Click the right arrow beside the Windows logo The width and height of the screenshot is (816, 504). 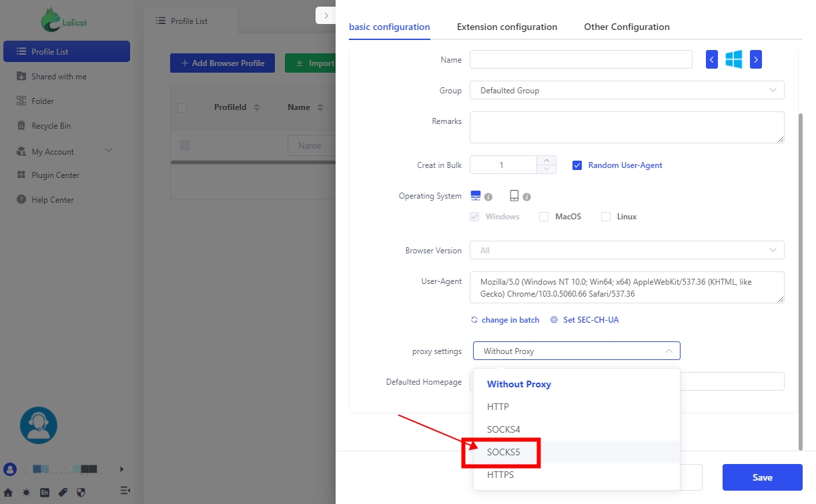755,59
